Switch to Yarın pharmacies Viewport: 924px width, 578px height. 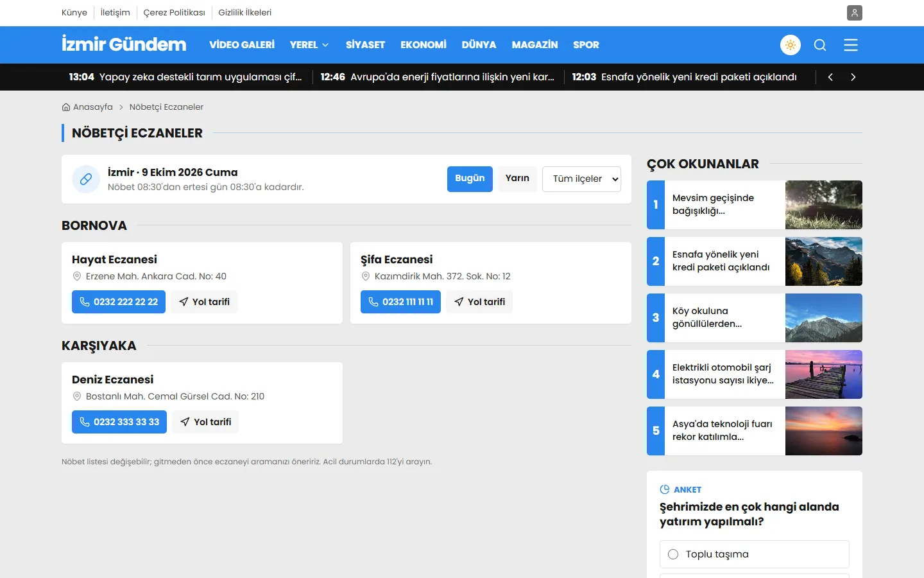pos(517,179)
